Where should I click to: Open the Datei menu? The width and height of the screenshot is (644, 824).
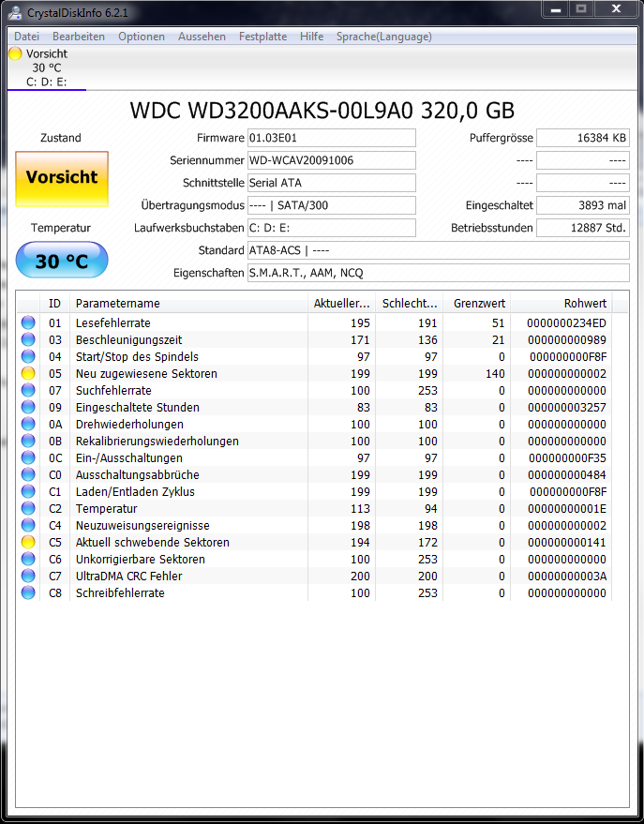(x=27, y=37)
